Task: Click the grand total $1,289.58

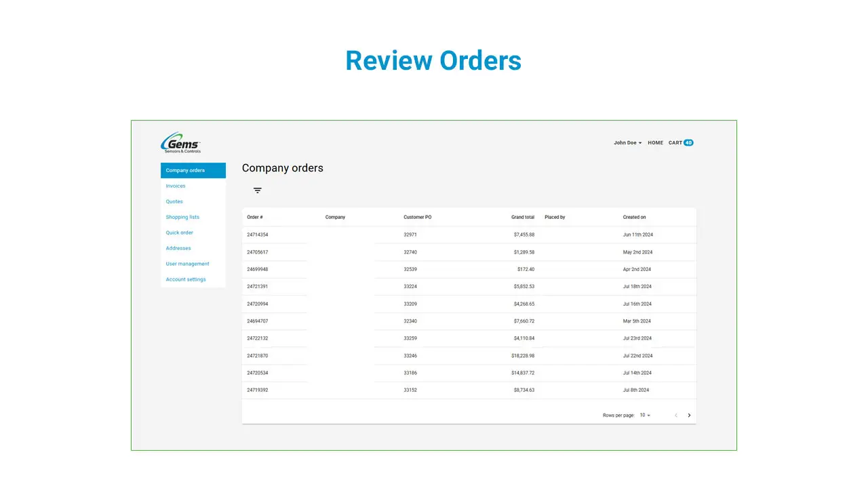Action: click(x=524, y=252)
